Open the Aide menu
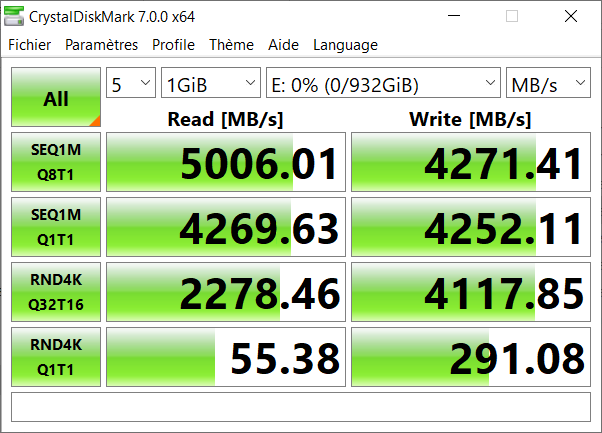Image resolution: width=602 pixels, height=433 pixels. coord(283,45)
